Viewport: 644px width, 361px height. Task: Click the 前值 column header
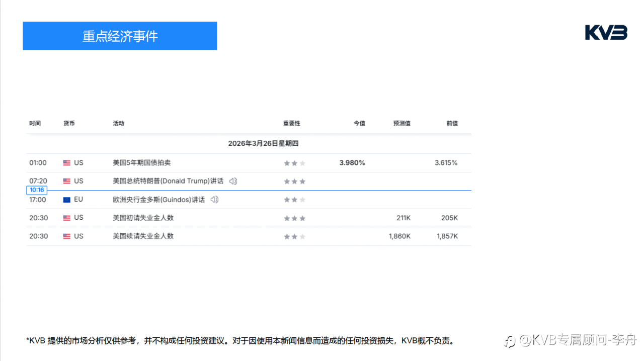452,123
